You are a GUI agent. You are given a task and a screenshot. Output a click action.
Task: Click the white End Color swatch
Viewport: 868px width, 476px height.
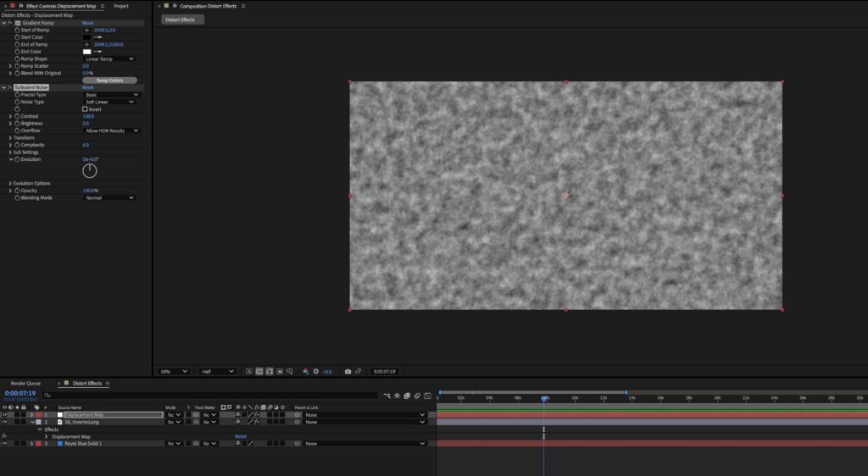click(87, 52)
